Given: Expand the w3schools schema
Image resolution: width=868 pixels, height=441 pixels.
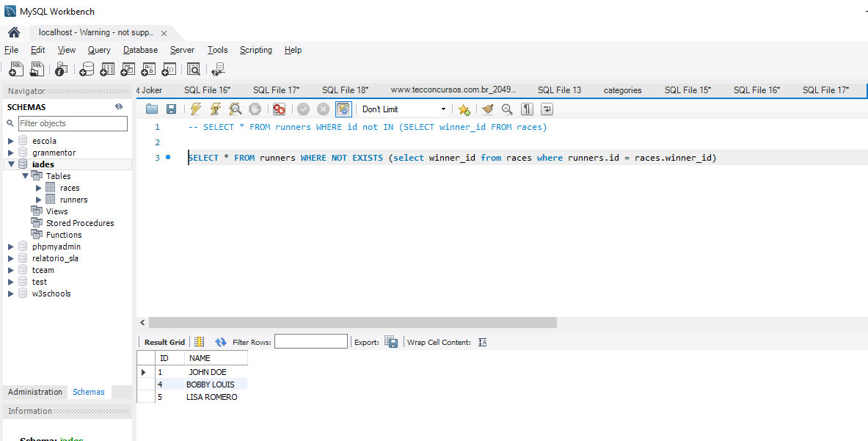Looking at the screenshot, I should pos(10,294).
